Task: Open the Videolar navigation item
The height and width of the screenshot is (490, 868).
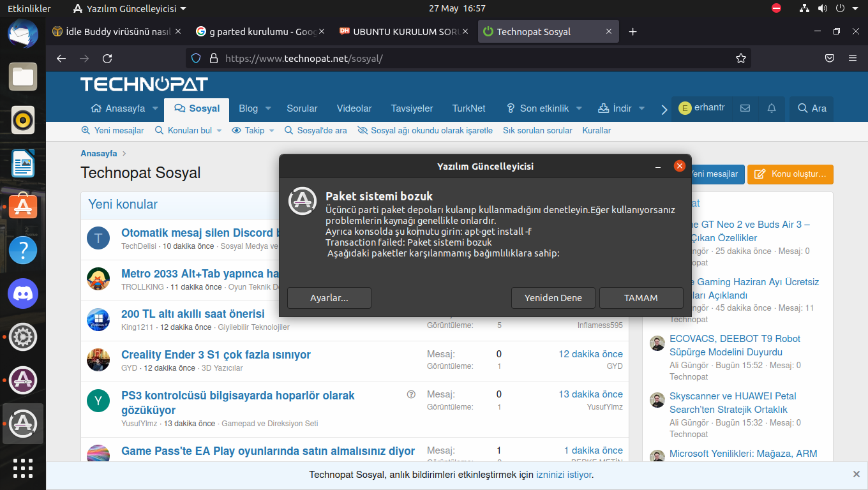Action: point(354,108)
